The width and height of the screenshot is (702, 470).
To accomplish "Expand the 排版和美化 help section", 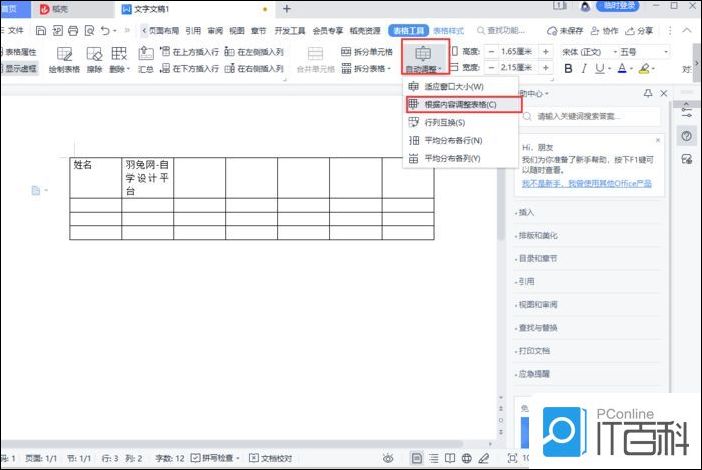I will tap(536, 235).
